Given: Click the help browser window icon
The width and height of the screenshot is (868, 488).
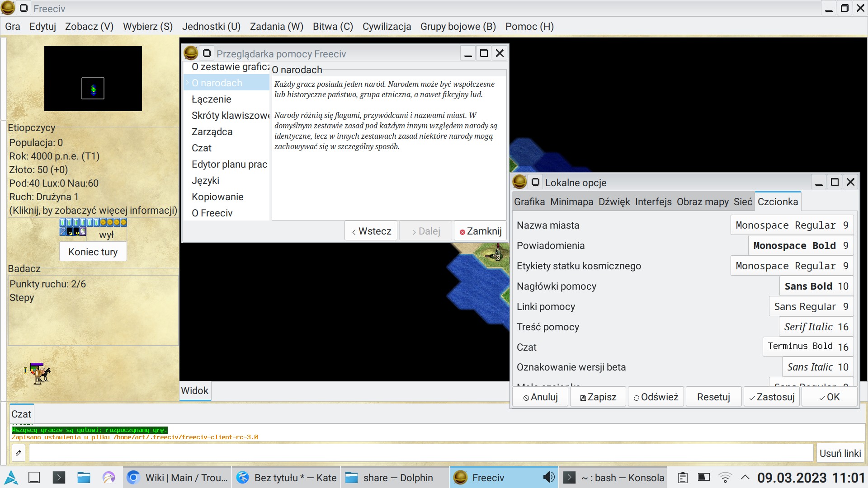Looking at the screenshot, I should [x=191, y=53].
